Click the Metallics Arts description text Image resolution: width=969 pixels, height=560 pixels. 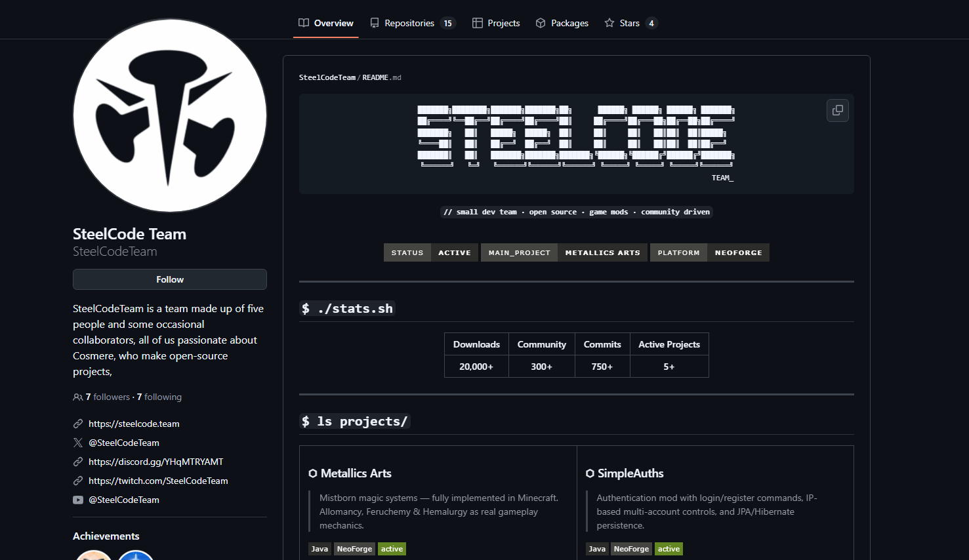(439, 511)
